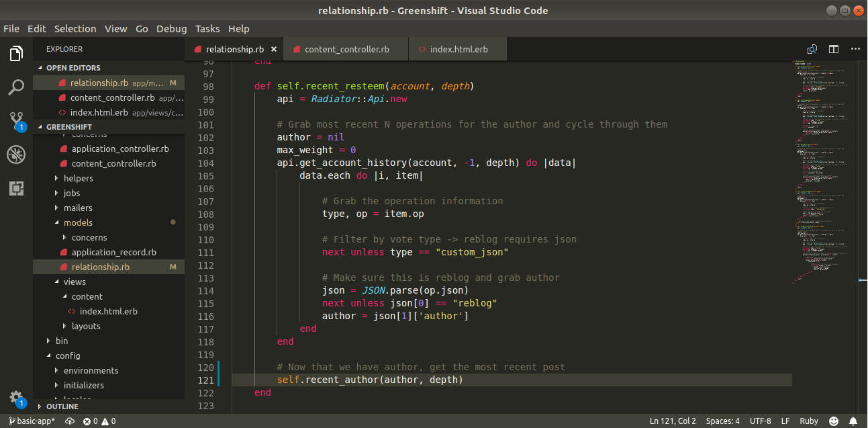
Task: Click line number 104 in the gutter
Action: (x=206, y=163)
